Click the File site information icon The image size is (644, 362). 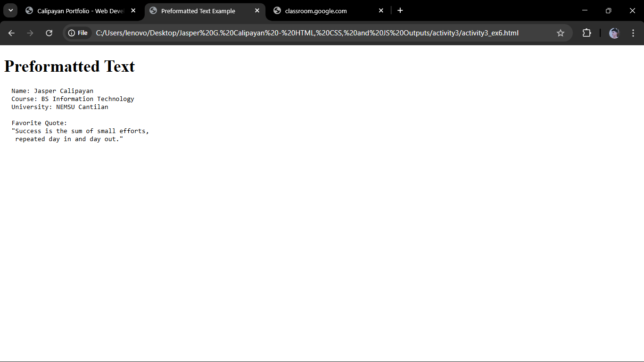pos(77,33)
